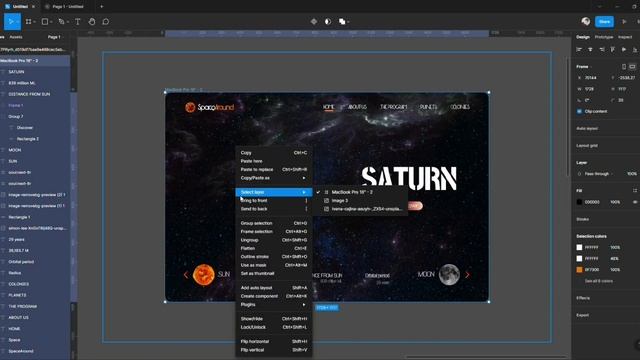Select Image 3 in Select layer submenu

click(x=360, y=200)
